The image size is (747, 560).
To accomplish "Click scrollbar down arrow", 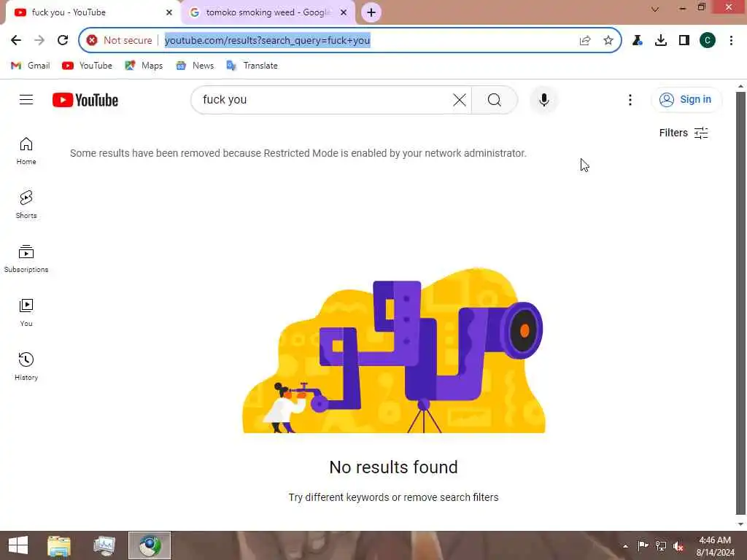I will [740, 524].
